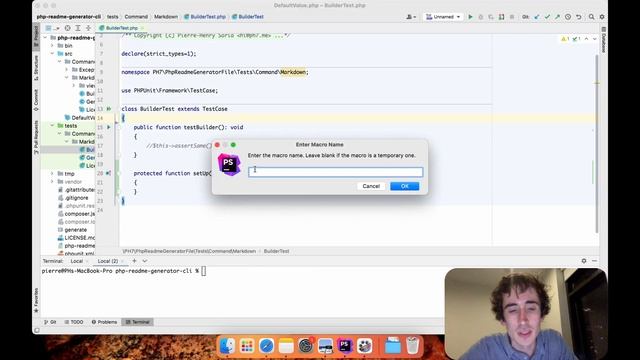
Task: Toggle the Commit side panel button
Action: (x=36, y=100)
